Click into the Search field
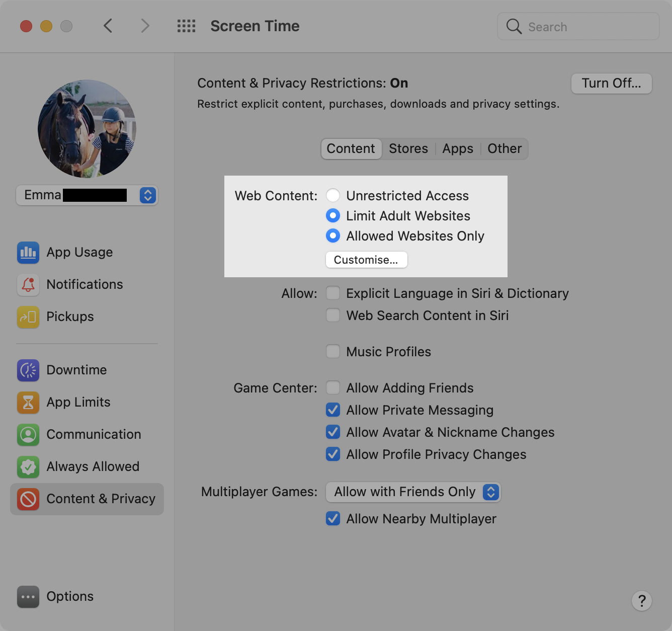Viewport: 672px width, 631px height. [578, 27]
